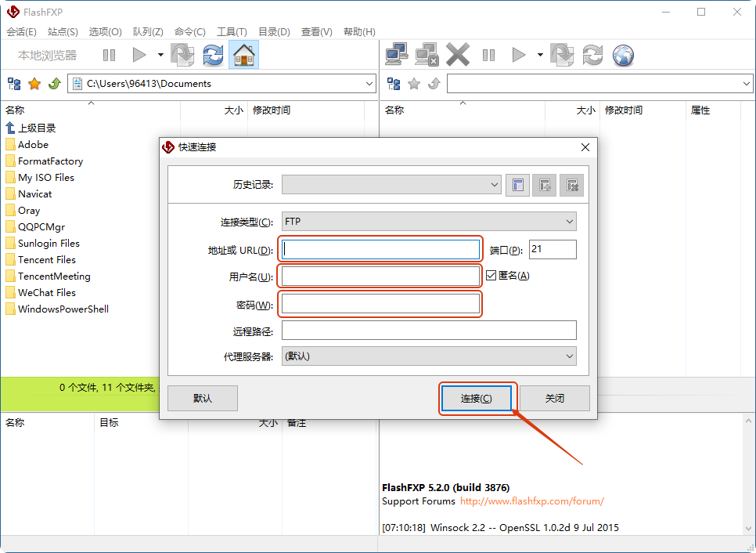The height and width of the screenshot is (553, 756).
Task: Click local up-directory green arrow icon
Action: click(x=55, y=84)
